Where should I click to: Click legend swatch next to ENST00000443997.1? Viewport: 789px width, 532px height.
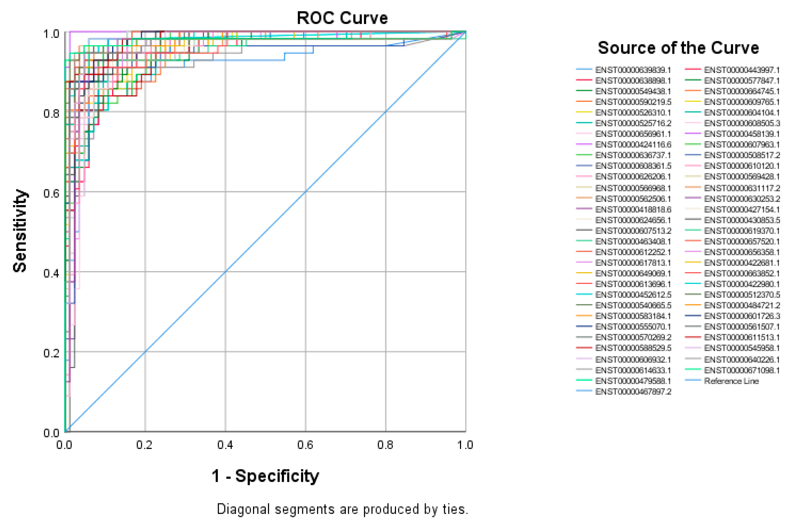pyautogui.click(x=693, y=69)
